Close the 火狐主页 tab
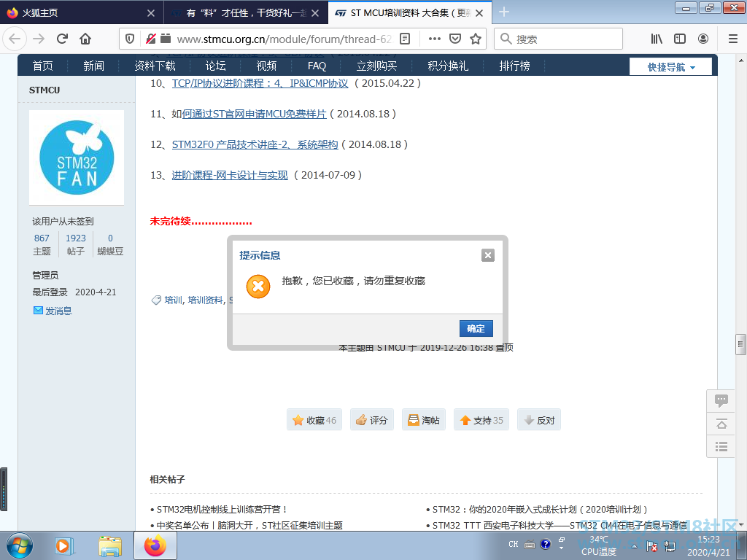The width and height of the screenshot is (747, 560). click(x=151, y=13)
